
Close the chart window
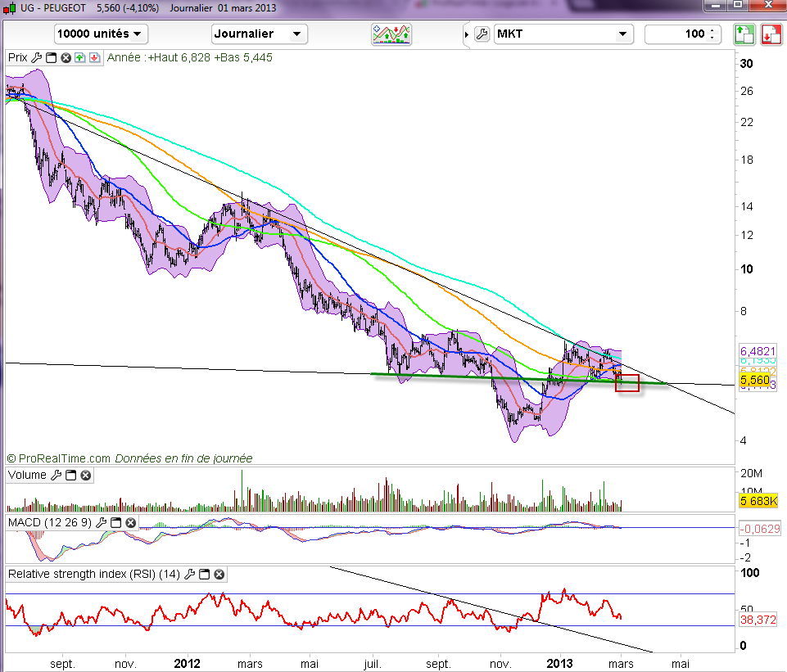pos(768,6)
